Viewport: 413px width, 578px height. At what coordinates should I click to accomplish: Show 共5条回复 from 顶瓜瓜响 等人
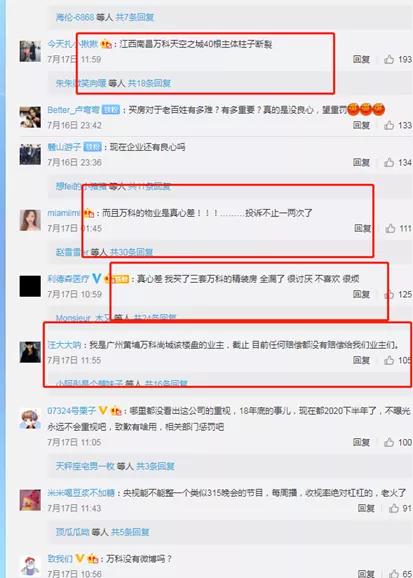130,532
